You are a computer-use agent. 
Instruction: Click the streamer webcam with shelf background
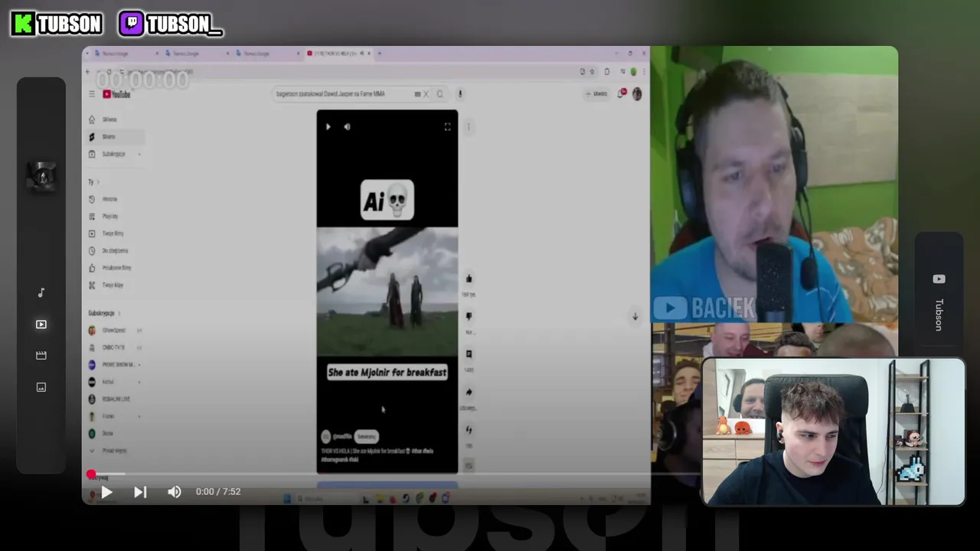[834, 432]
